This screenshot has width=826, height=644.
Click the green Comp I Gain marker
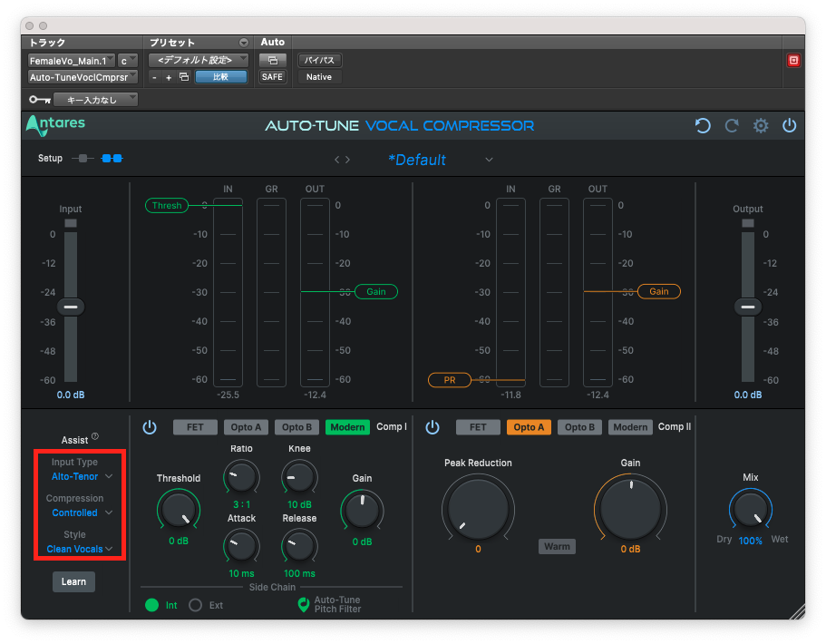376,291
